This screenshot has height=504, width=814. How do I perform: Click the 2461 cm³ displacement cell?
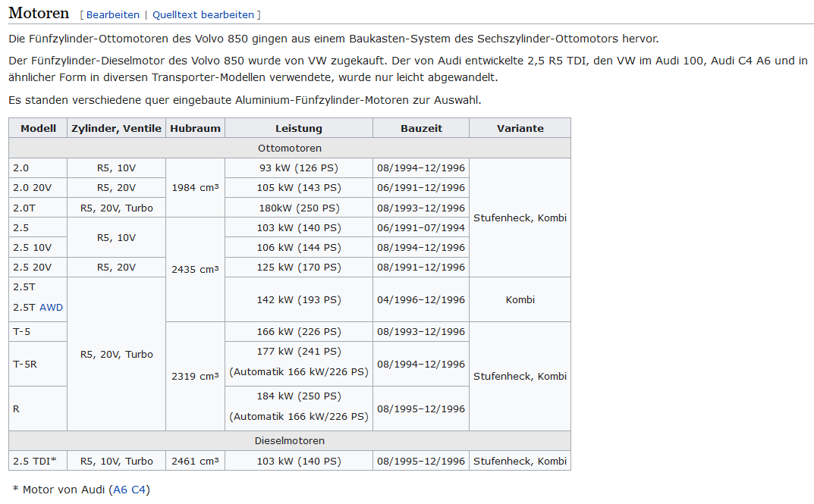(195, 461)
